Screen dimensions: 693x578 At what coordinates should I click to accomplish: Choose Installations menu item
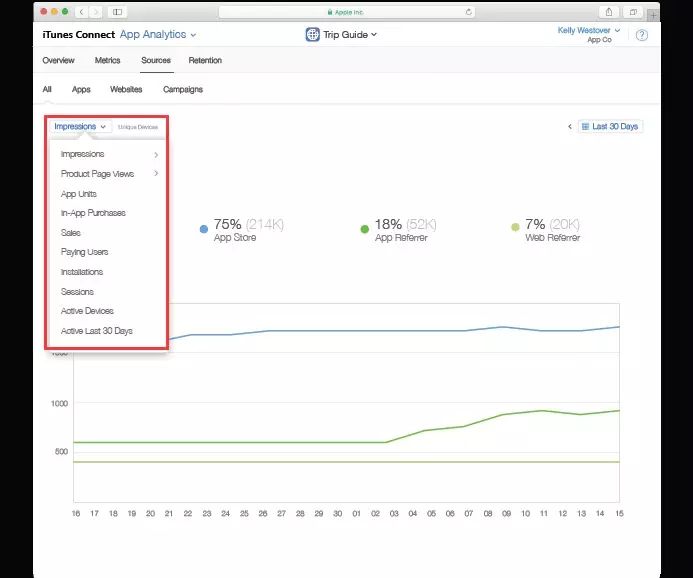pos(82,272)
